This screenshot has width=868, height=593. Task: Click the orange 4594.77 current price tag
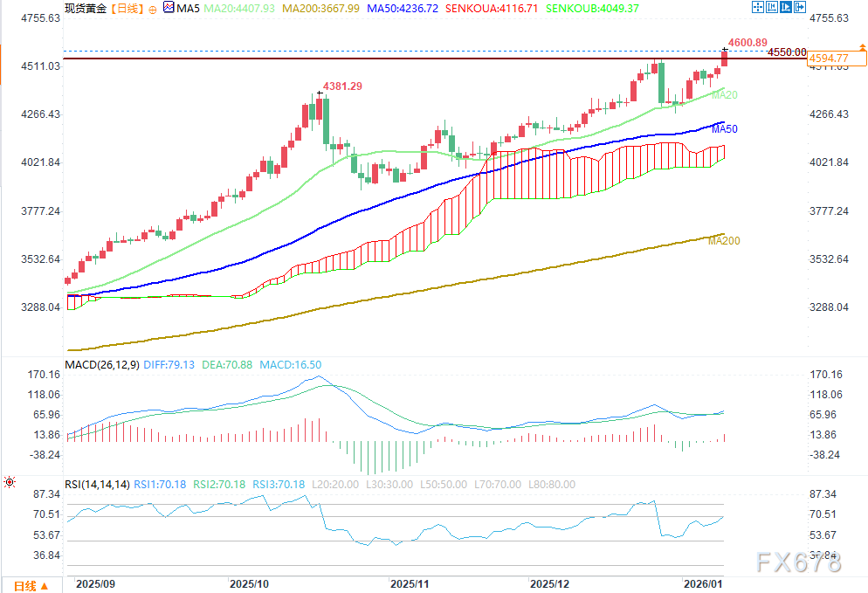tap(828, 59)
